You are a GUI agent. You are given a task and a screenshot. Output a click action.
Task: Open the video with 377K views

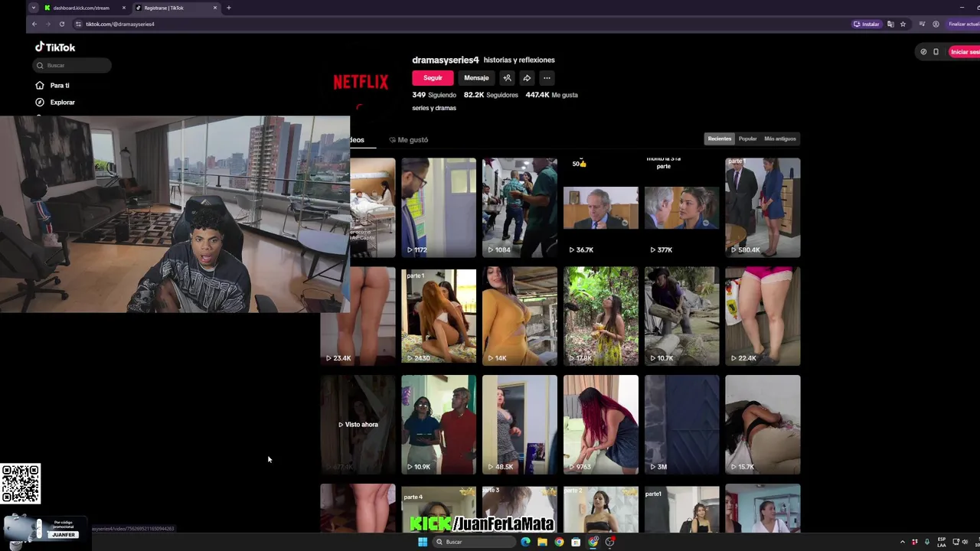click(682, 207)
